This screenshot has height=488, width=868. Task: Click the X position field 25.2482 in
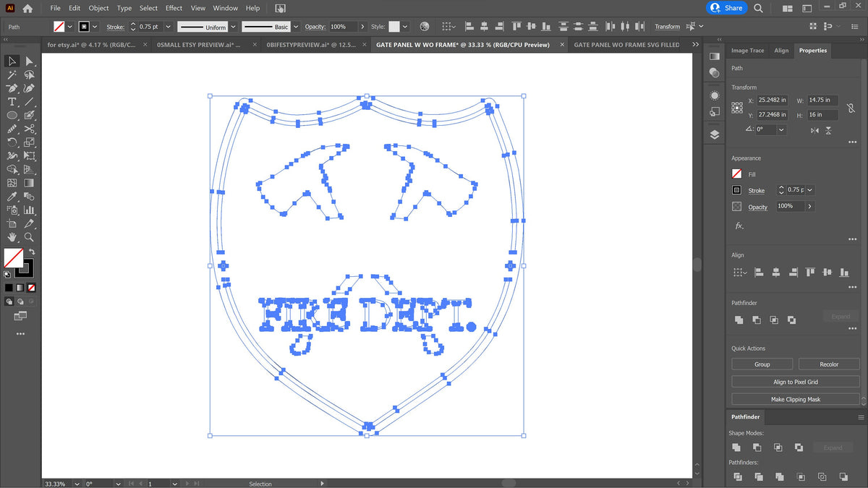pyautogui.click(x=773, y=100)
